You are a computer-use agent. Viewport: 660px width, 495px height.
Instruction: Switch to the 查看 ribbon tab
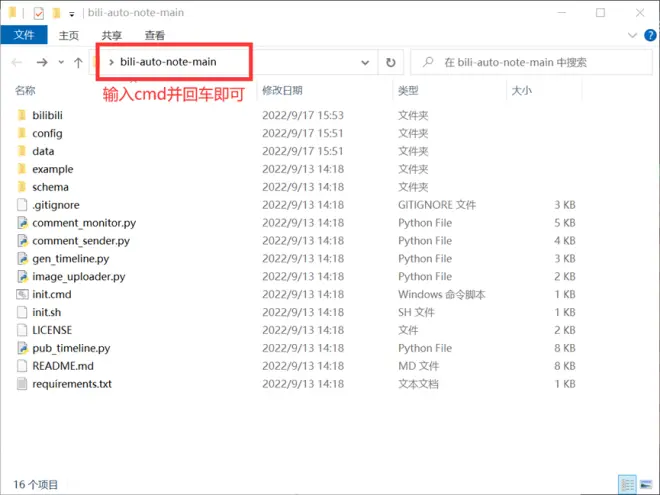click(154, 35)
